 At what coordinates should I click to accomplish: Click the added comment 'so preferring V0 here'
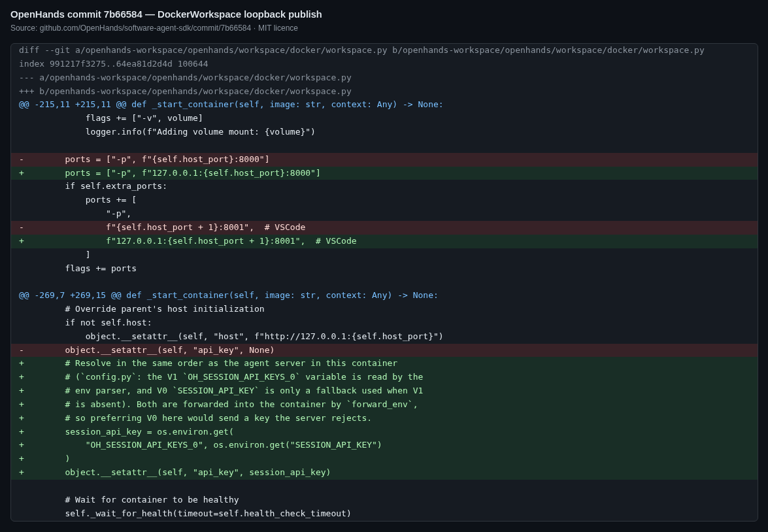tap(384, 418)
